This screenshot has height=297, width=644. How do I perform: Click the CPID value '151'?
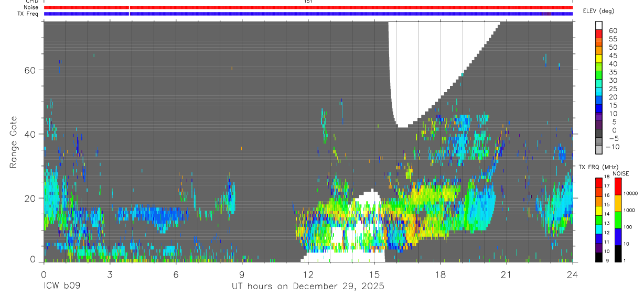pos(308,2)
